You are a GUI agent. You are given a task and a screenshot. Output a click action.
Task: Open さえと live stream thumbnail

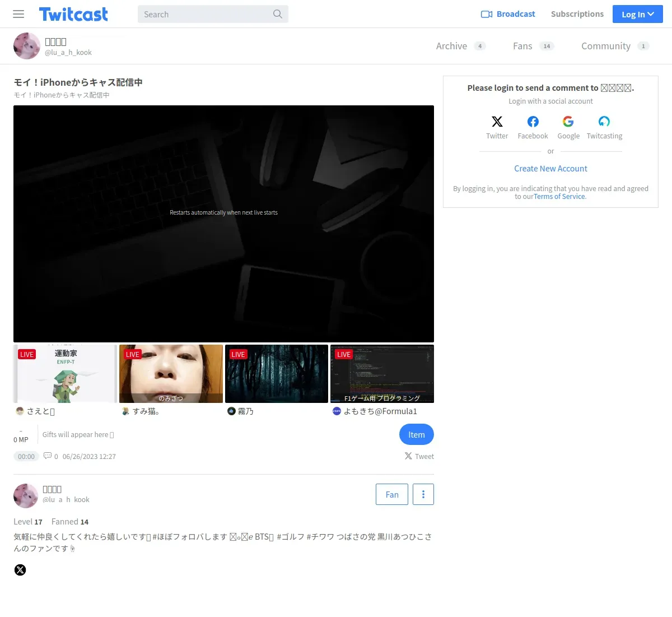tap(65, 374)
